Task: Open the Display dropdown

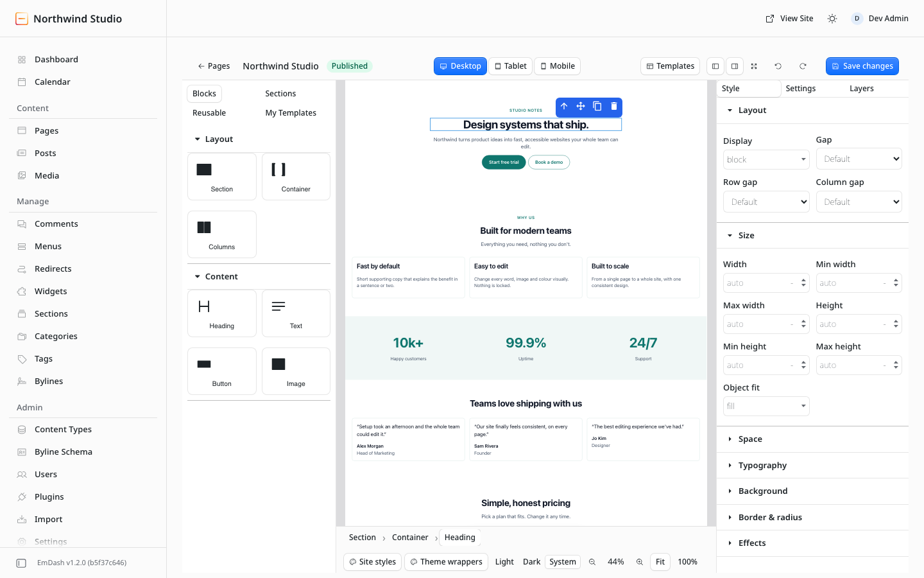Action: 766,160
